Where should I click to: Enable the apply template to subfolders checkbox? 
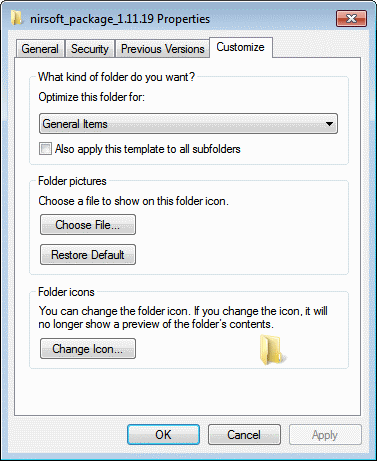tap(45, 148)
